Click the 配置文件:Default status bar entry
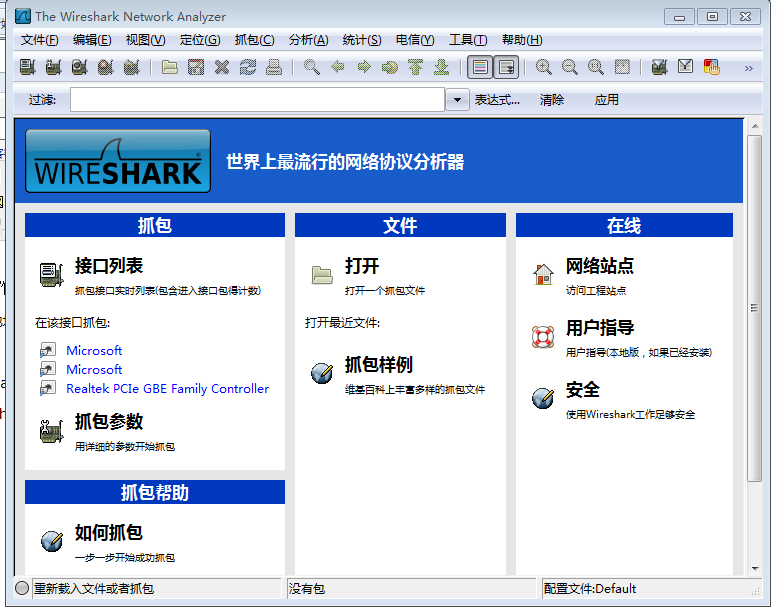The height and width of the screenshot is (608, 771). coord(590,588)
